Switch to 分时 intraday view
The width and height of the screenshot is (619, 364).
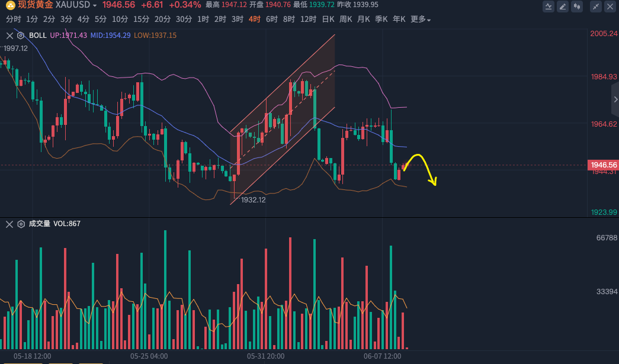(x=13, y=19)
